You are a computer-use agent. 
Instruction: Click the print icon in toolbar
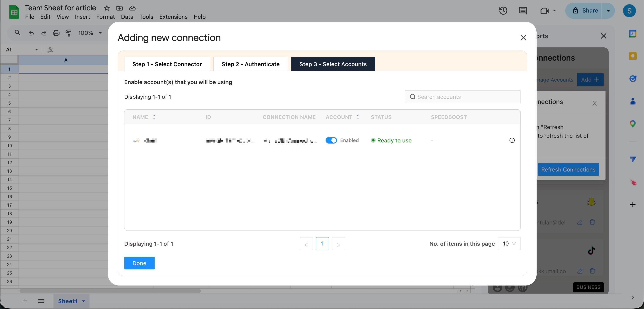pos(56,33)
